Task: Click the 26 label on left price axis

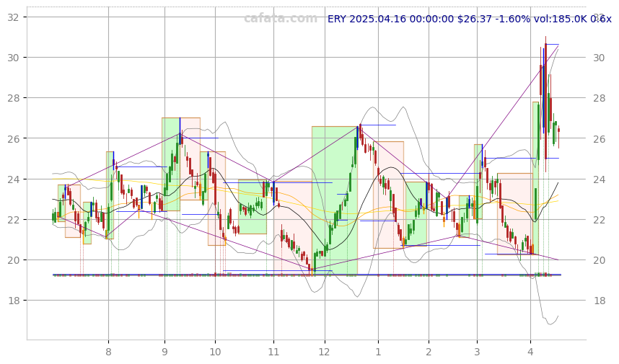Action: [14, 138]
